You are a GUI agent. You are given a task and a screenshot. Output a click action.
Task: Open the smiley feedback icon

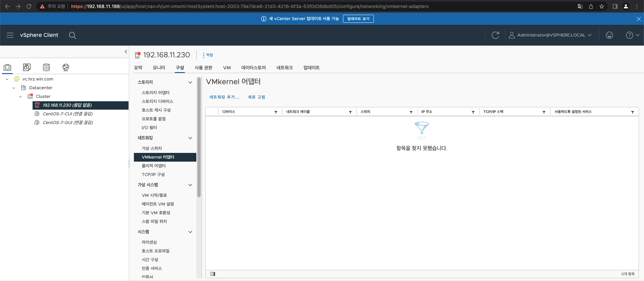click(609, 35)
